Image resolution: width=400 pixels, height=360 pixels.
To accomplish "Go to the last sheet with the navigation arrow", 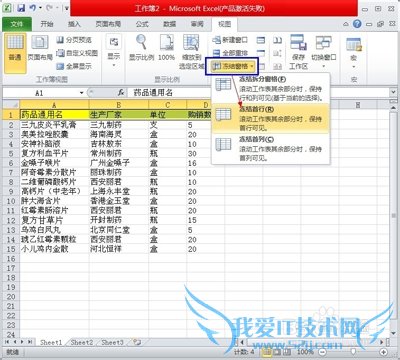I will point(30,342).
